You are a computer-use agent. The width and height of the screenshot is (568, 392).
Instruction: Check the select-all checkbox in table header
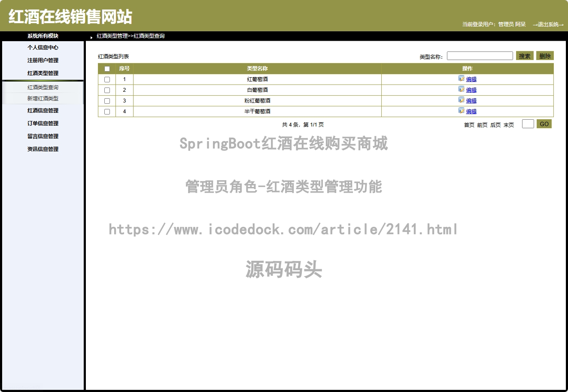point(107,69)
